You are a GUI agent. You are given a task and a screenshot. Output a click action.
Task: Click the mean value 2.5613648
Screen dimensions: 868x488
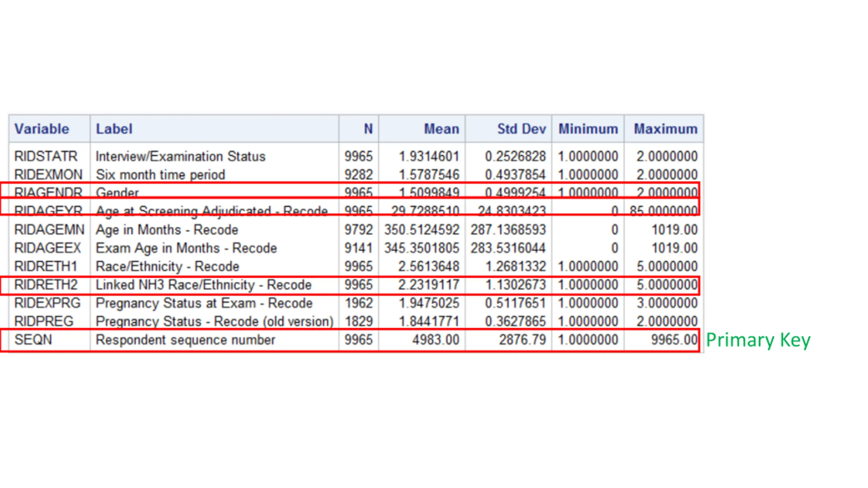[429, 266]
